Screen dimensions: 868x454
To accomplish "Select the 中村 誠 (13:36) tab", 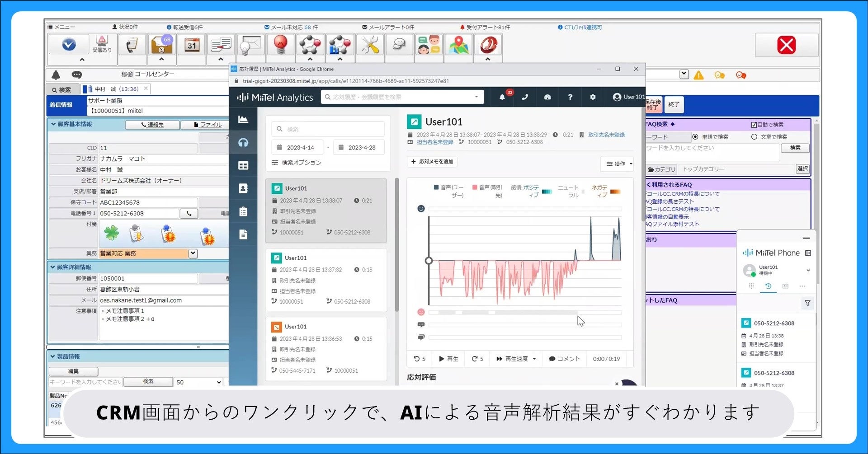I will (x=115, y=89).
